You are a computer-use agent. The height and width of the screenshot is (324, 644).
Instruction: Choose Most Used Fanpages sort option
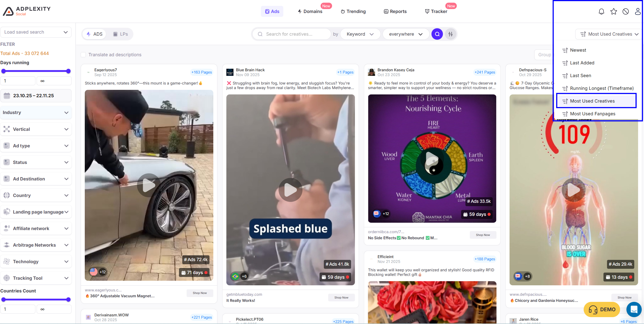(x=592, y=114)
